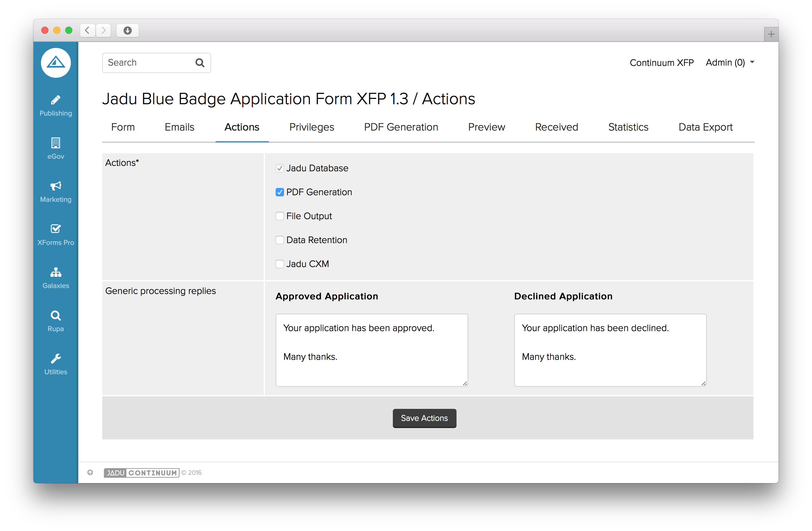Screen dimensions: 812x531
Task: Open the Publishing pencil icon in the sidebar
Action: (56, 100)
